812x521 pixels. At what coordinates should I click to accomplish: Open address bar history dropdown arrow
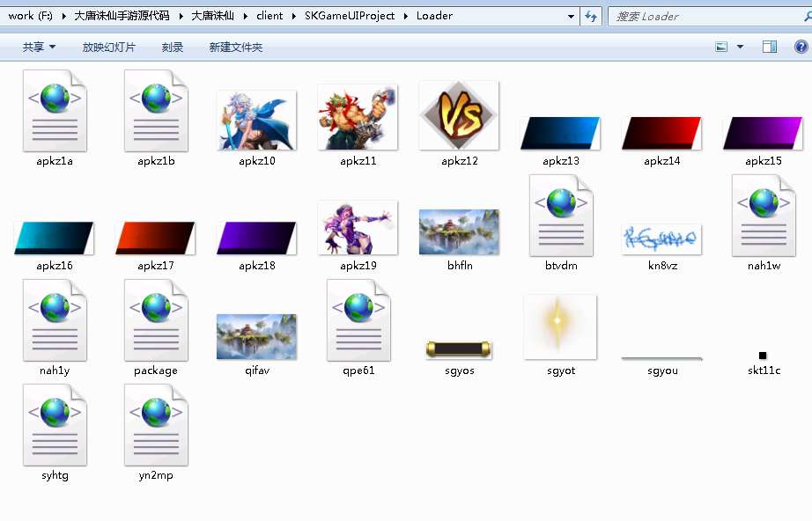pyautogui.click(x=571, y=16)
